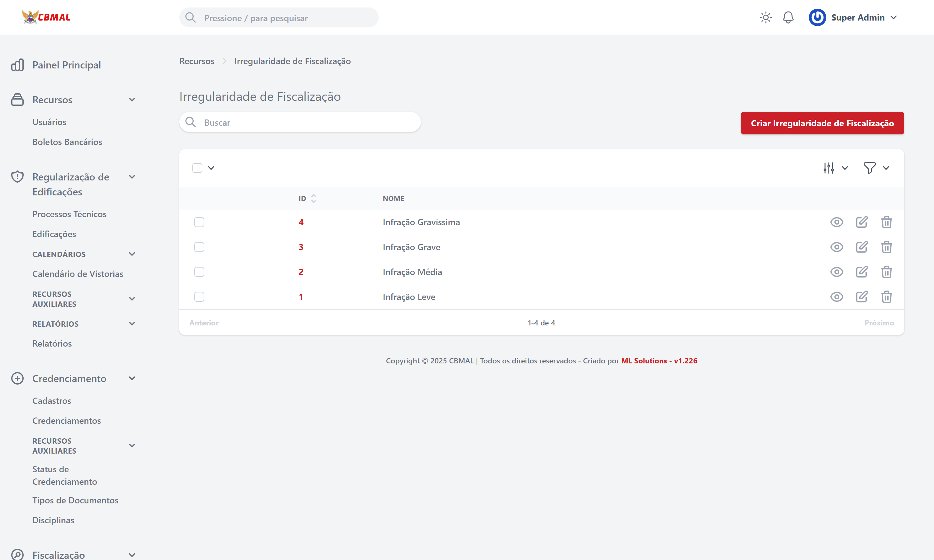Toggle the light/dark theme sun icon
934x560 pixels.
[x=766, y=17]
